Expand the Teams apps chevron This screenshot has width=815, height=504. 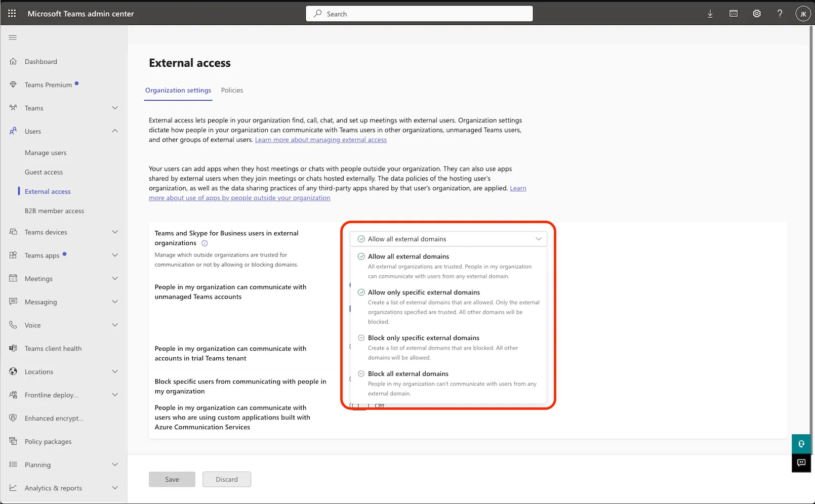click(x=115, y=255)
